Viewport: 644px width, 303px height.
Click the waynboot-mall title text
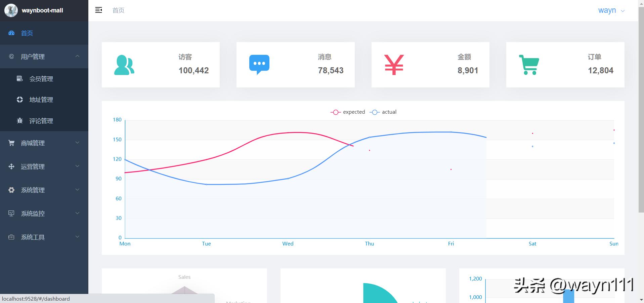pos(42,10)
